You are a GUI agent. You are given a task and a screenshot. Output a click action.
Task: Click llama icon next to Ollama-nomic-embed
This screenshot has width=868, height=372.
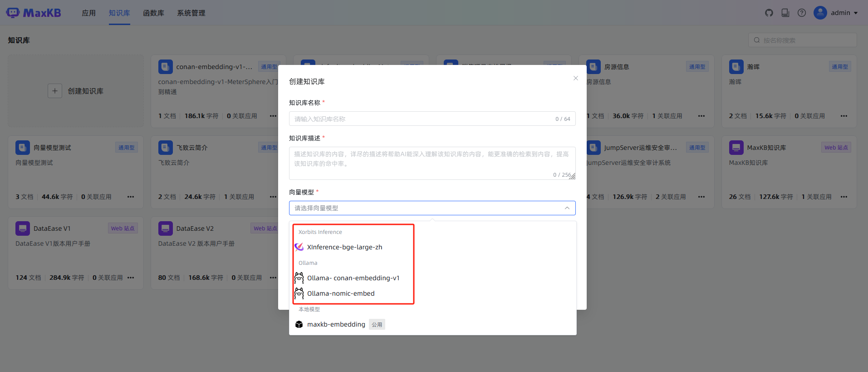(299, 293)
